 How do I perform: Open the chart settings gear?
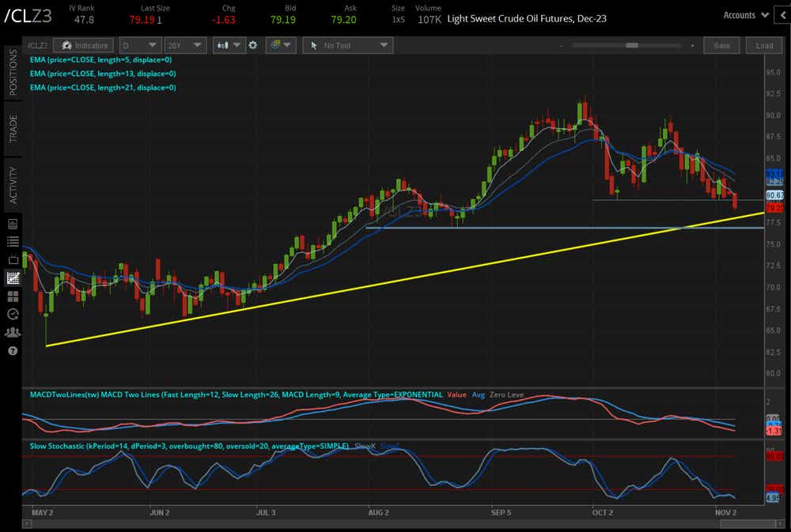pyautogui.click(x=253, y=45)
